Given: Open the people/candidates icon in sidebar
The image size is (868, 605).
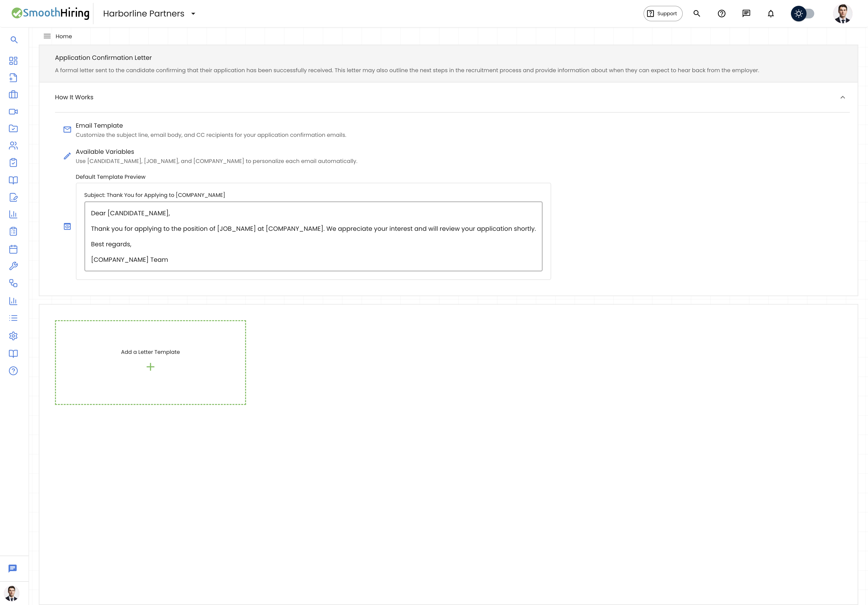Looking at the screenshot, I should 13,146.
